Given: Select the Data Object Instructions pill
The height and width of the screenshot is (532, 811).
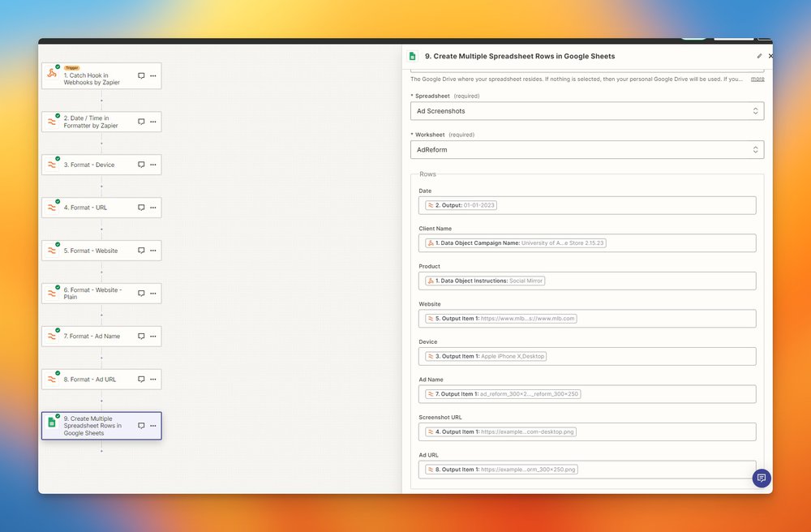Looking at the screenshot, I should pyautogui.click(x=485, y=281).
